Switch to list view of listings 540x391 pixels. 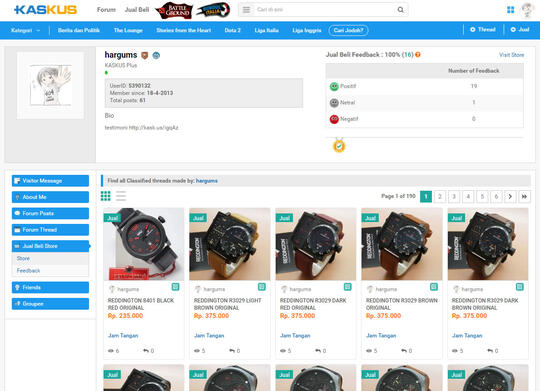121,196
